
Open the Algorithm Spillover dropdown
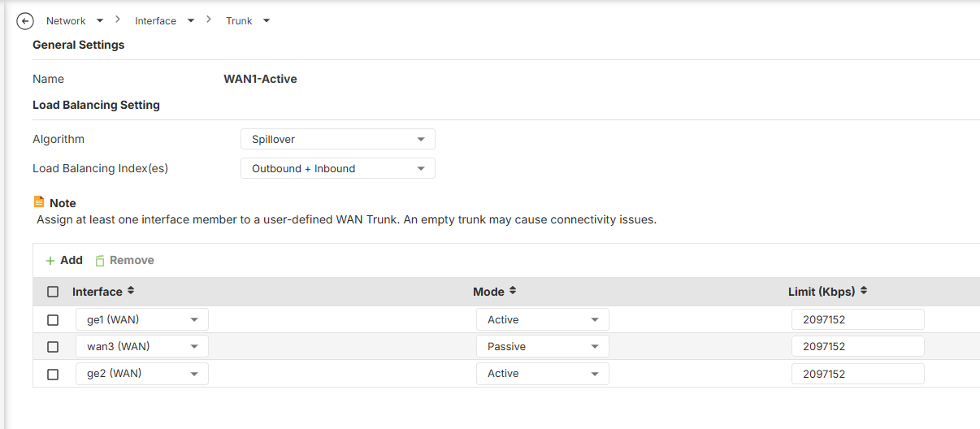coord(337,139)
